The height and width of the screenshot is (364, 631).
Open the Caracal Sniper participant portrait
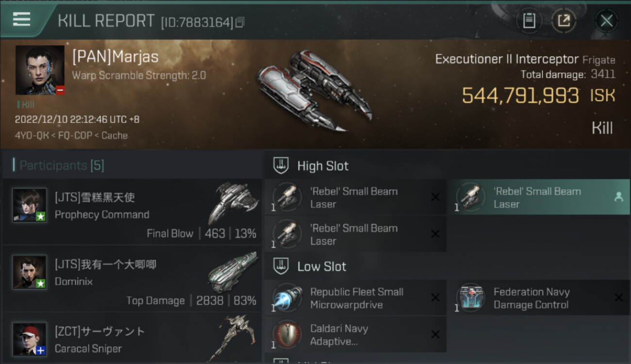point(30,339)
